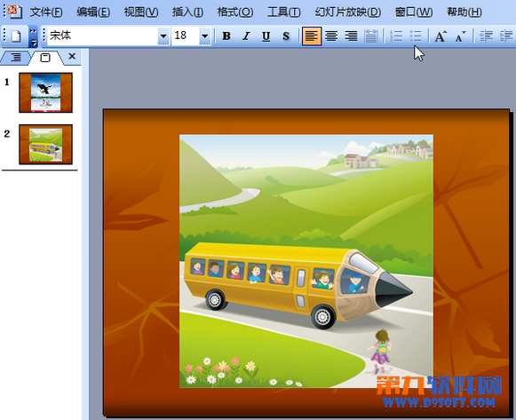Select center text alignment
The image size is (516, 420).
(x=331, y=36)
